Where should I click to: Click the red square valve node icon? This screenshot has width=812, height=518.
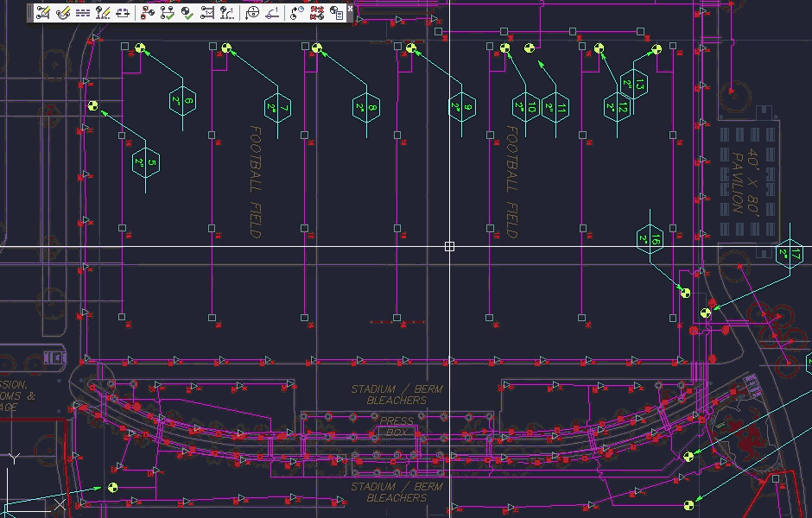(147, 13)
